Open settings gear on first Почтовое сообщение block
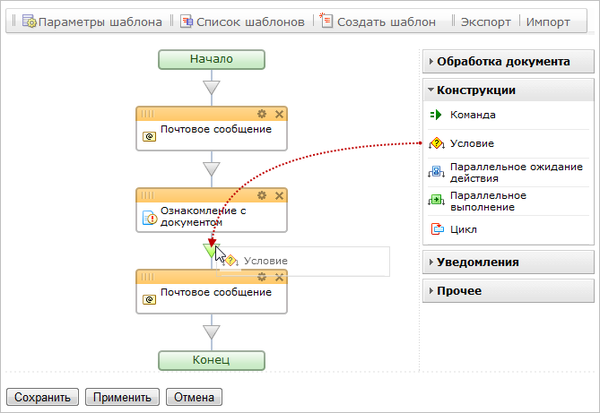Viewport: 600px width, 413px height. [x=262, y=114]
